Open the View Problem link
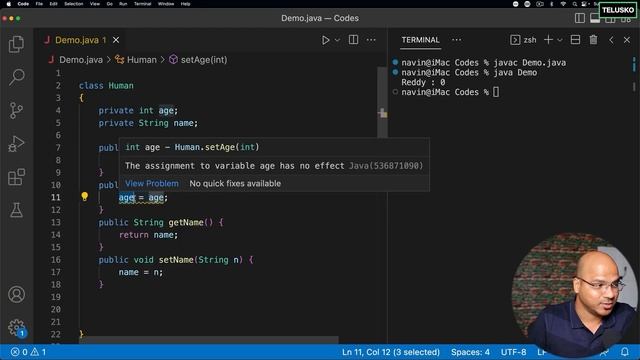This screenshot has width=640, height=360. (x=152, y=184)
